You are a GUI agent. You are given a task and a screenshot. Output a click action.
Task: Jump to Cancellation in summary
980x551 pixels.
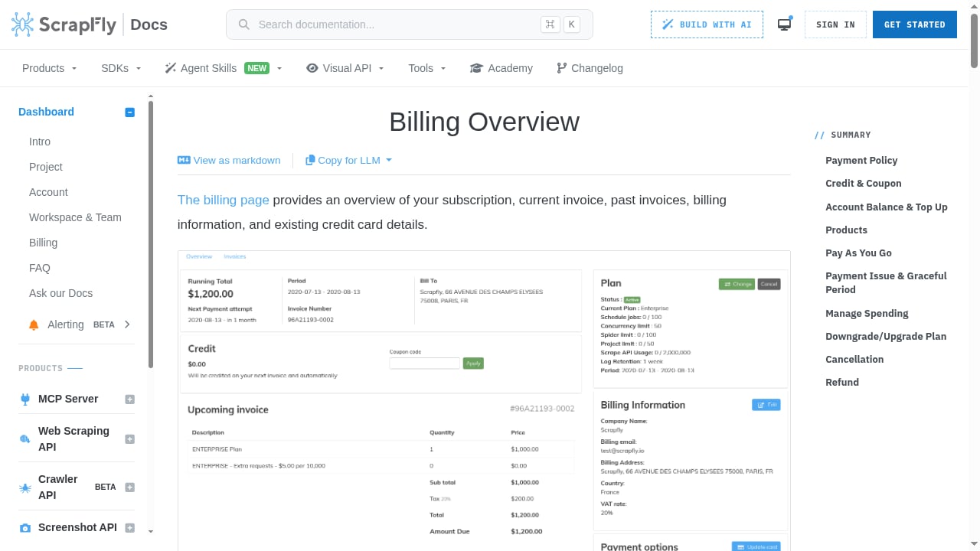(854, 359)
